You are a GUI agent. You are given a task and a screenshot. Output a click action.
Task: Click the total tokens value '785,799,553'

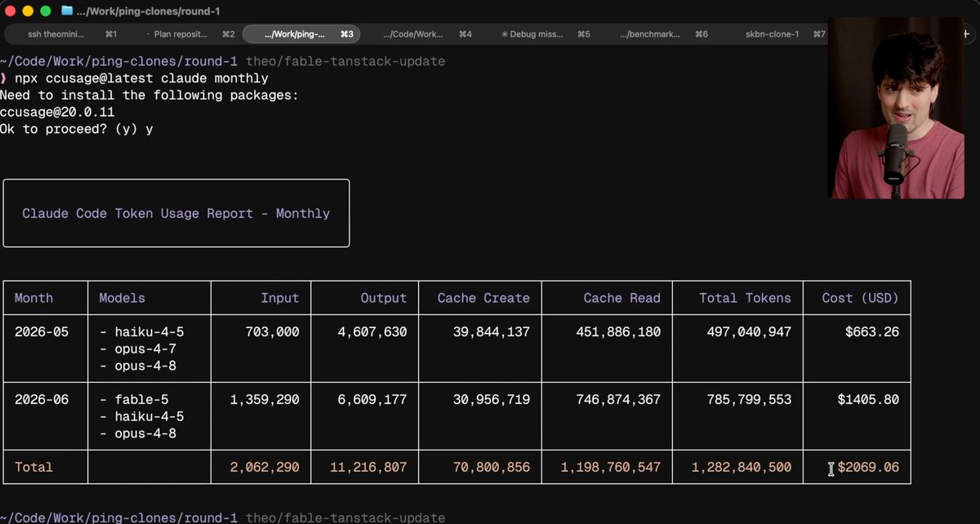point(749,400)
